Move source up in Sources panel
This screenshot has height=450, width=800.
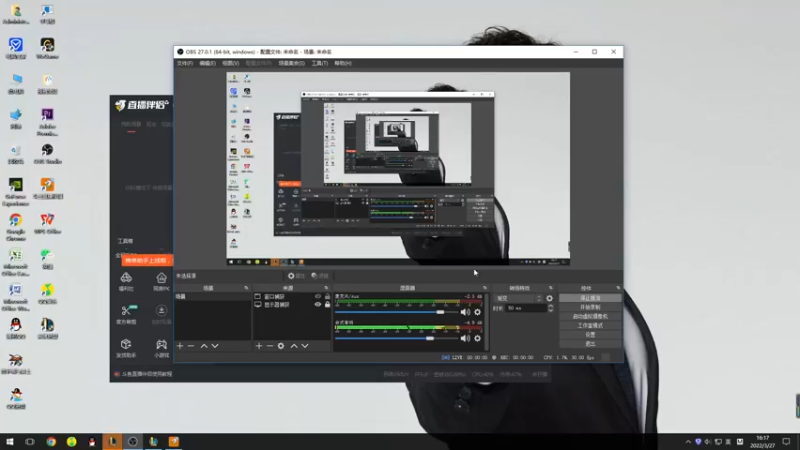pos(294,346)
